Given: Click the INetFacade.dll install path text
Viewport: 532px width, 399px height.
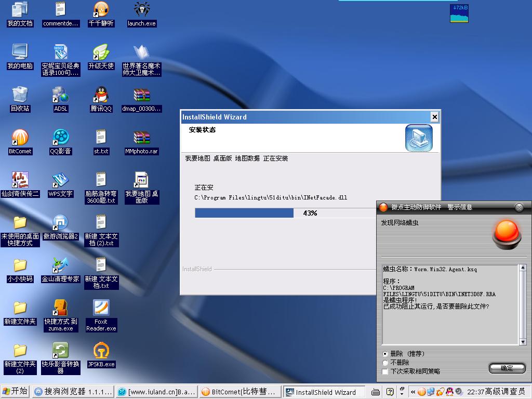Looking at the screenshot, I should (x=271, y=197).
